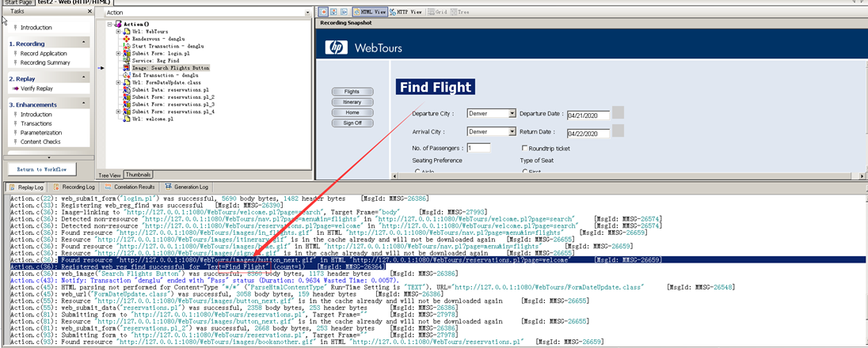Image resolution: width=868 pixels, height=348 pixels.
Task: Click the Image: Search Flights Button icon
Action: [x=127, y=67]
